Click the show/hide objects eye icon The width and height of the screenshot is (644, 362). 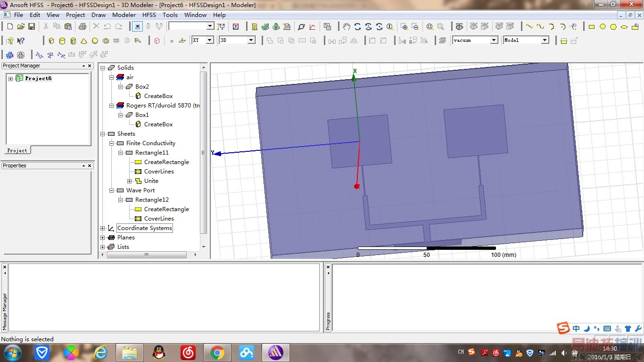(x=459, y=27)
